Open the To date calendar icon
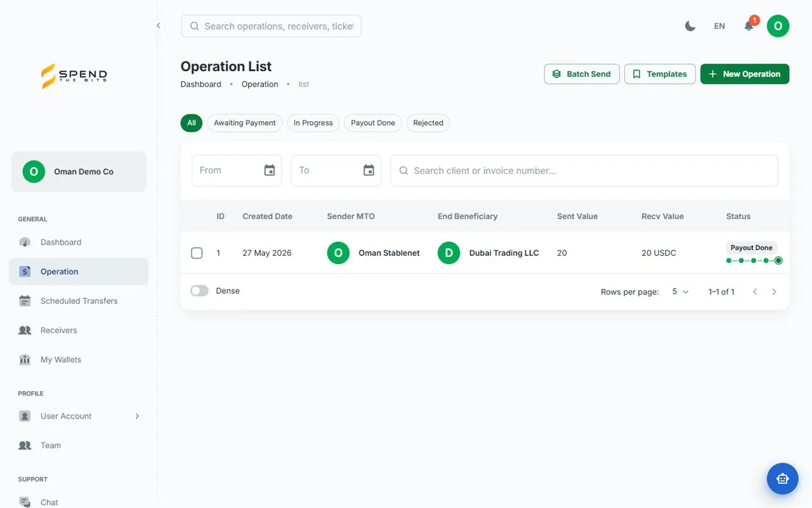Viewport: 812px width, 508px height. (369, 170)
